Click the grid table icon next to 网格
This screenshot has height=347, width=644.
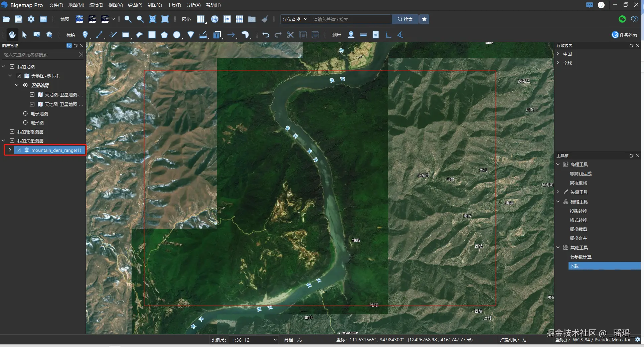pyautogui.click(x=200, y=19)
